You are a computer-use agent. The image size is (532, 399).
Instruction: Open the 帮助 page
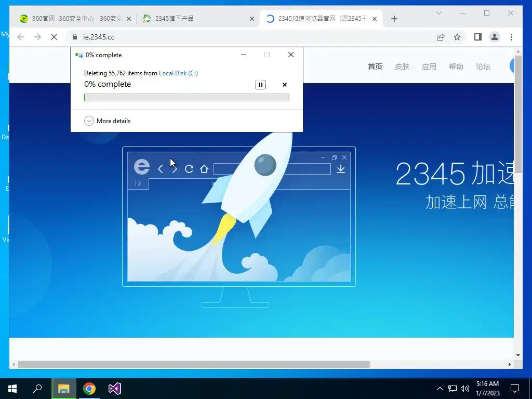[x=456, y=66]
